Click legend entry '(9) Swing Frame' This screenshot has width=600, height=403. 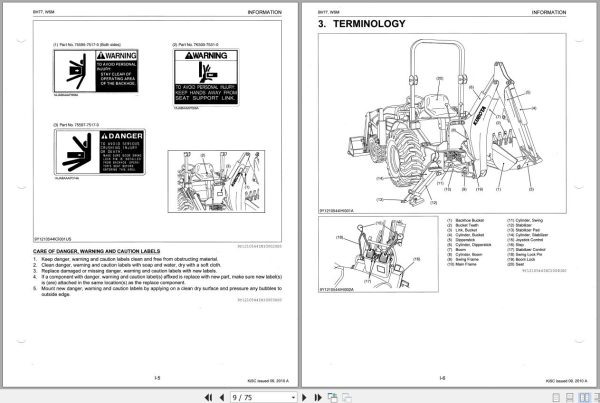pyautogui.click(x=462, y=259)
